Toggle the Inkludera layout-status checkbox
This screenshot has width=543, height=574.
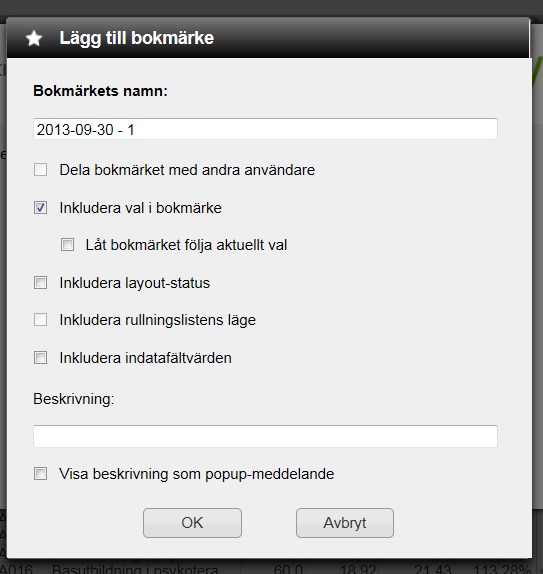pyautogui.click(x=40, y=283)
